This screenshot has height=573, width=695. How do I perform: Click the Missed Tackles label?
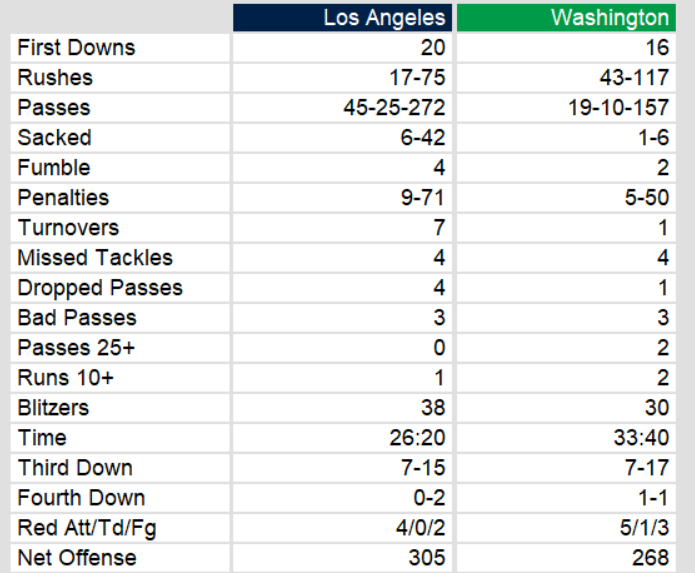(x=95, y=258)
